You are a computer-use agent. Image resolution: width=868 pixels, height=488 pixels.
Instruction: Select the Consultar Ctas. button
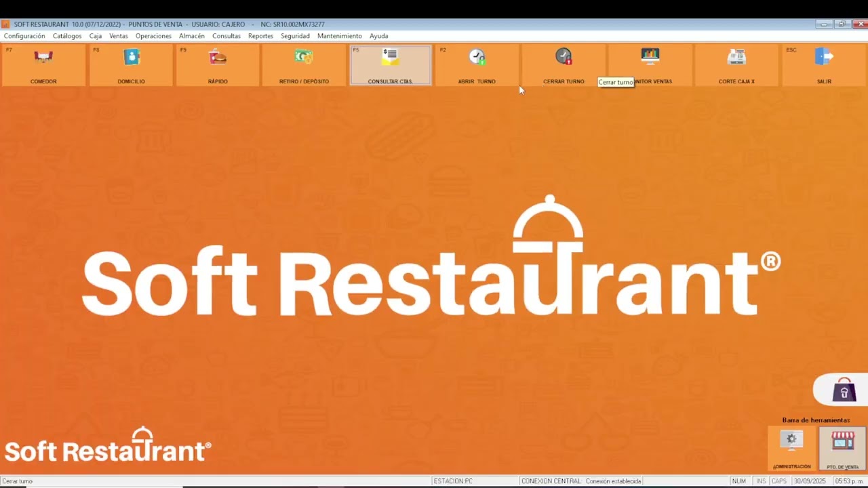pyautogui.click(x=391, y=65)
